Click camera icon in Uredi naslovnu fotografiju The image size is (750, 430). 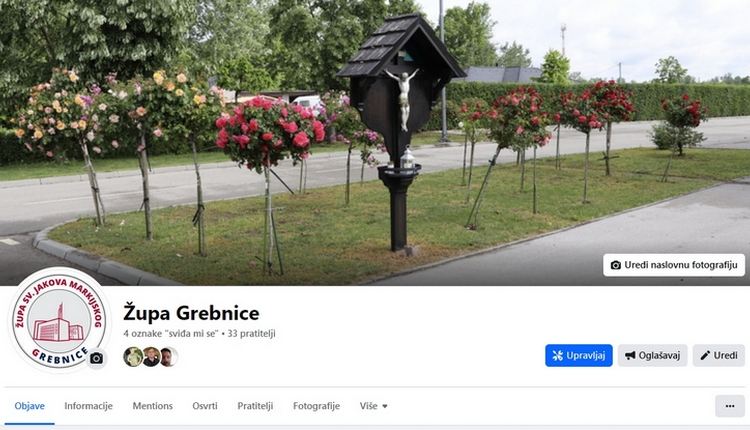click(x=616, y=265)
